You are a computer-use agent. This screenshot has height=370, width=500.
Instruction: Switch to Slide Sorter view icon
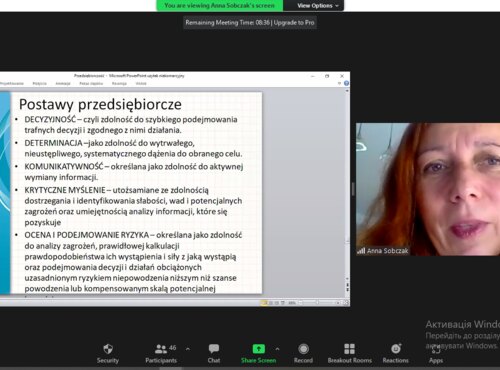pos(271,303)
